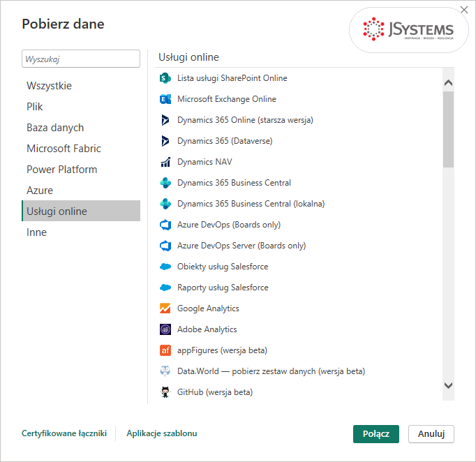
Task: Select Microsoft Exchange Online text
Action: coord(227,99)
